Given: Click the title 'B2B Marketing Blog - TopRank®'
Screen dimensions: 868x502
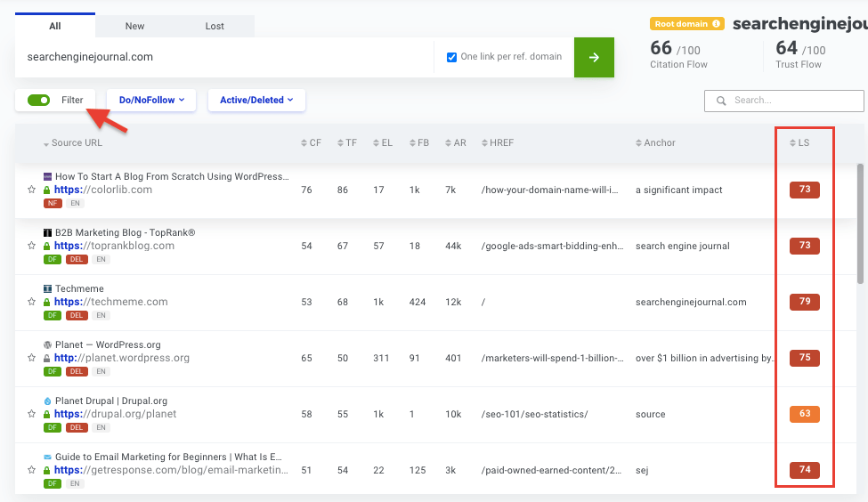Looking at the screenshot, I should (x=126, y=232).
